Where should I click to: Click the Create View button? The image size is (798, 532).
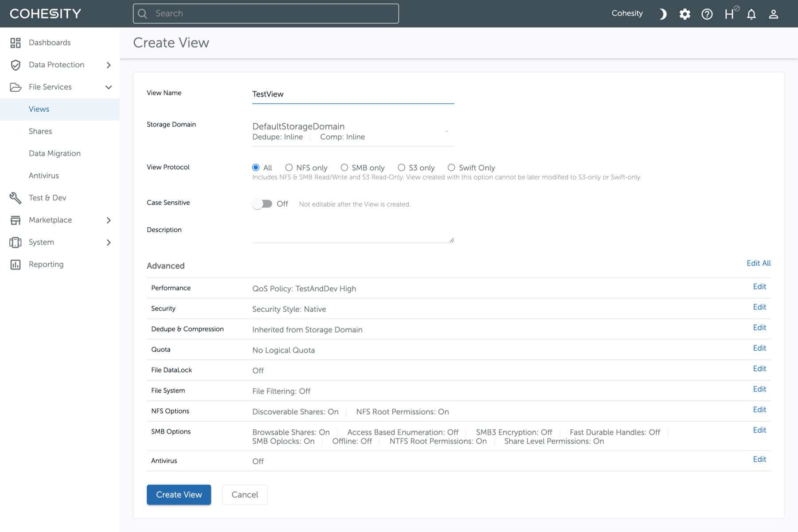point(179,495)
